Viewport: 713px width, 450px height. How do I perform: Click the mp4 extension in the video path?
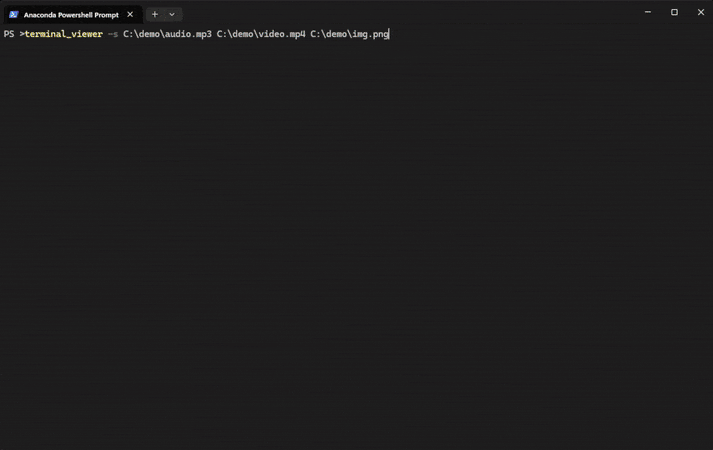298,35
